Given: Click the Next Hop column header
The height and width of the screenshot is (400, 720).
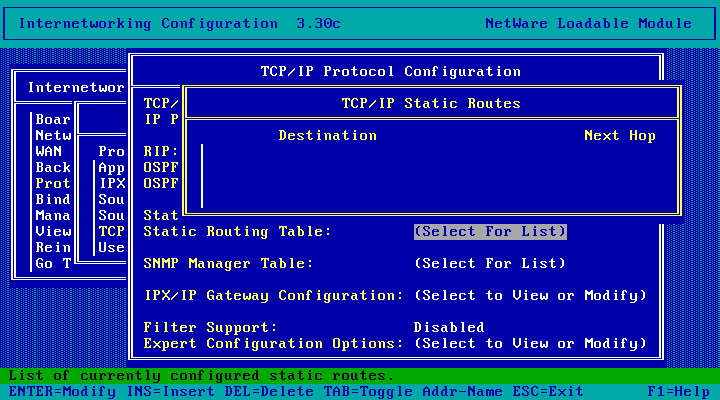Looking at the screenshot, I should pos(620,135).
